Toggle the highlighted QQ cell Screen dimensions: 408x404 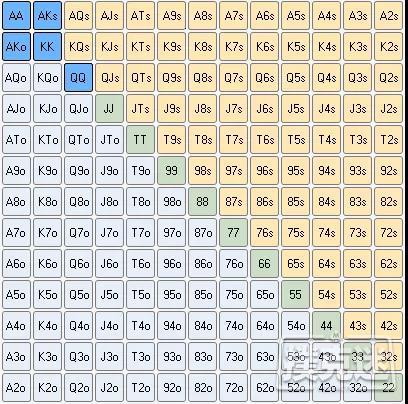click(x=79, y=78)
